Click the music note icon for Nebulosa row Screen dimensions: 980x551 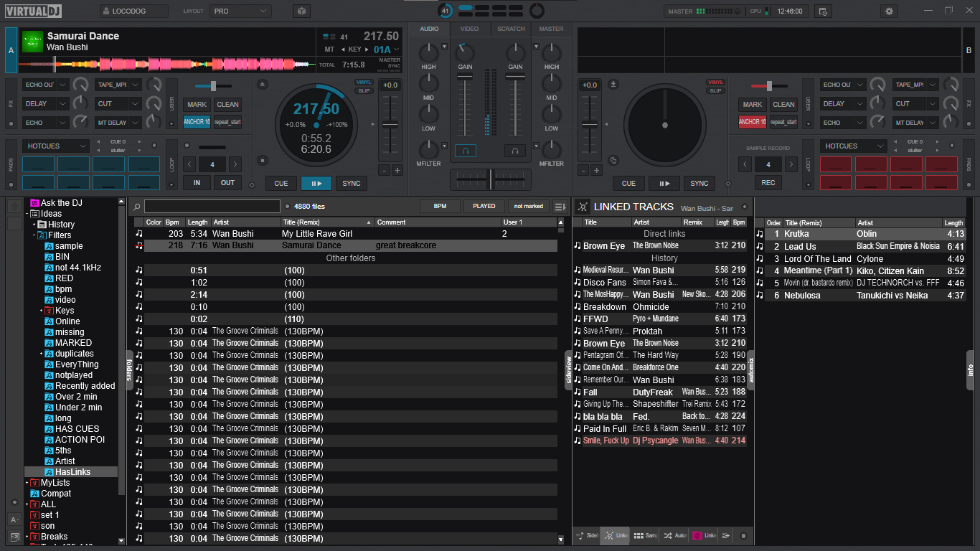(x=760, y=296)
